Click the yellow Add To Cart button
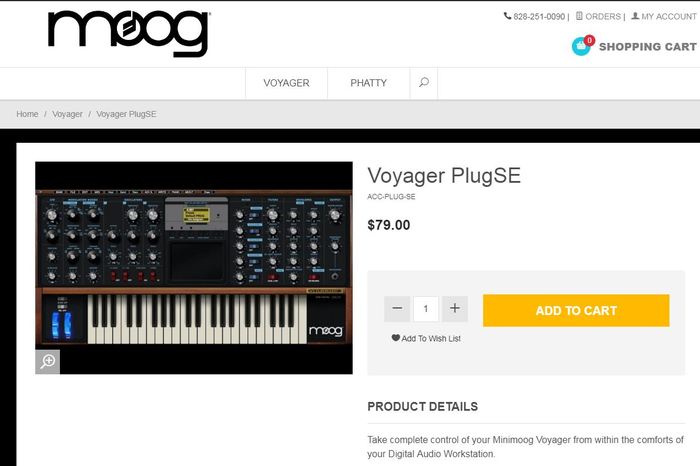This screenshot has width=700, height=466. pos(576,310)
